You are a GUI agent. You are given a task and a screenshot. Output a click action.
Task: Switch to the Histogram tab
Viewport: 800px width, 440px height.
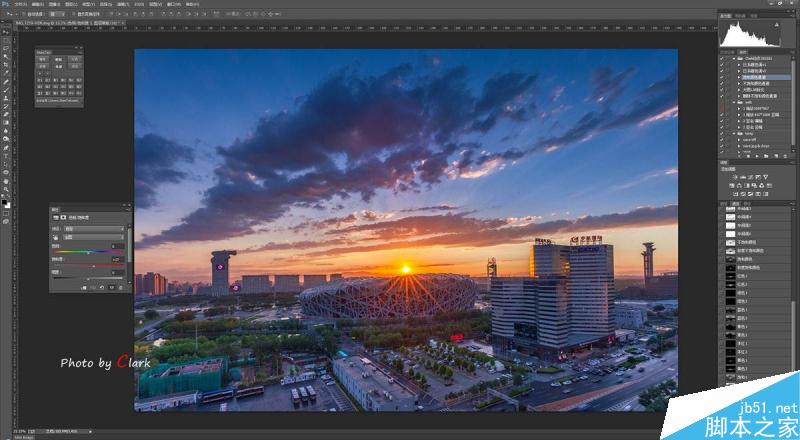click(725, 15)
